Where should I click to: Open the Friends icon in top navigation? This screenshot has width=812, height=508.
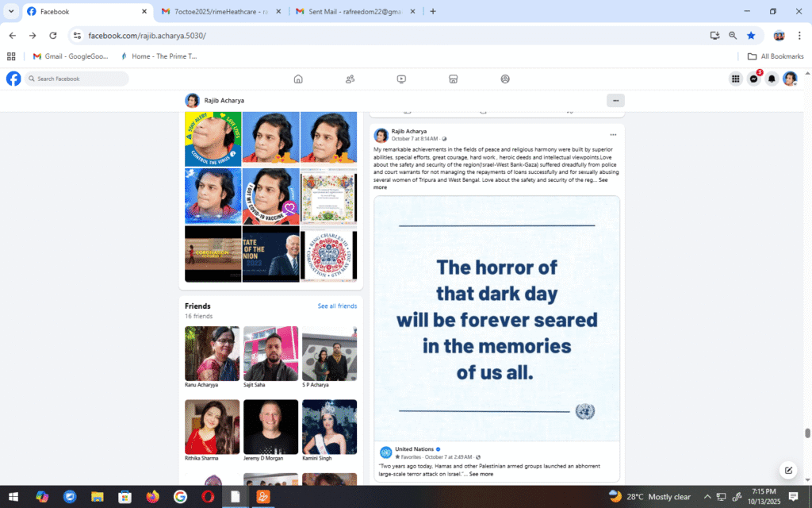click(x=350, y=79)
